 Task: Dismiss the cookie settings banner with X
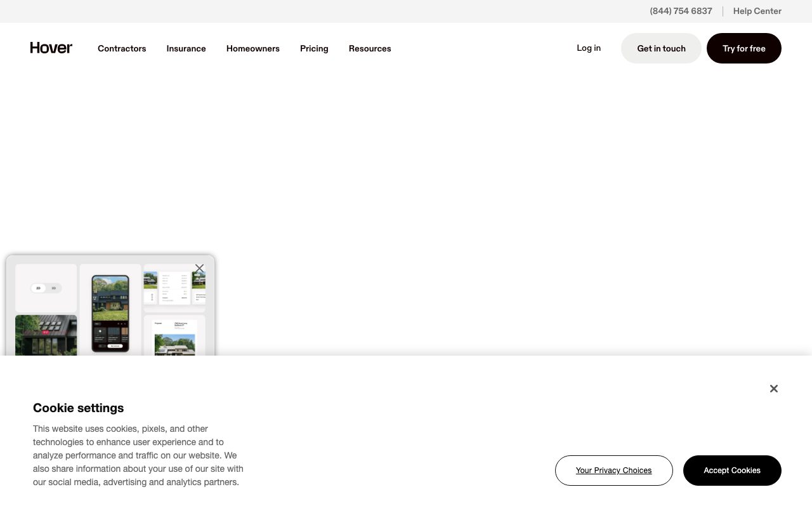coord(773,389)
